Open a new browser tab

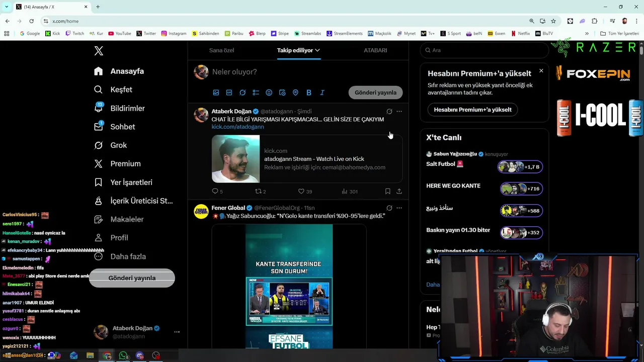tap(98, 7)
